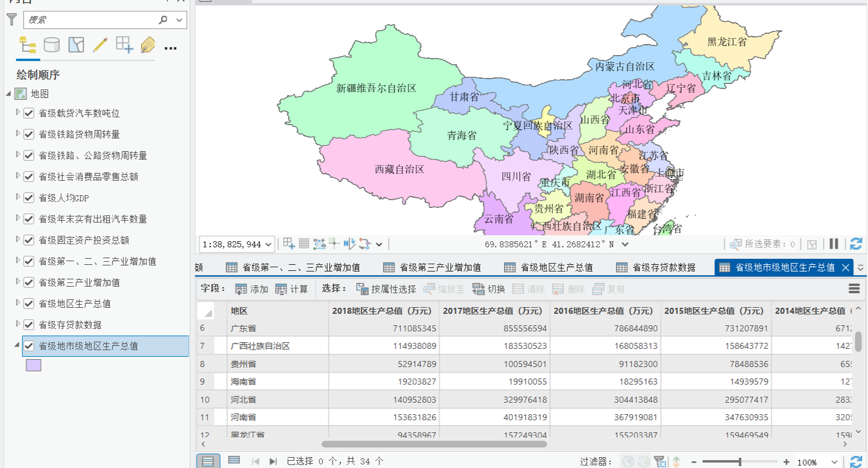Click the selected features count icon
The image size is (868, 468).
pos(736,244)
